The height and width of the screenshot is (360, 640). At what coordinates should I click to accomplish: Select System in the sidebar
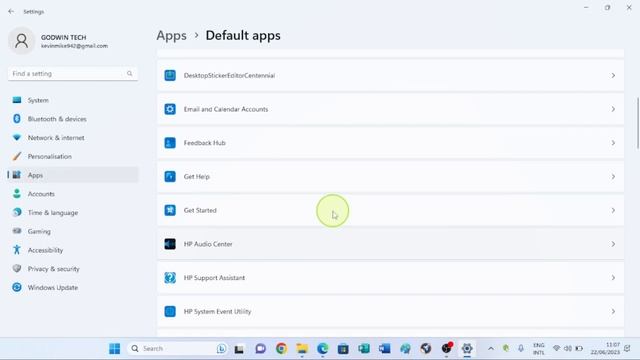point(73,100)
